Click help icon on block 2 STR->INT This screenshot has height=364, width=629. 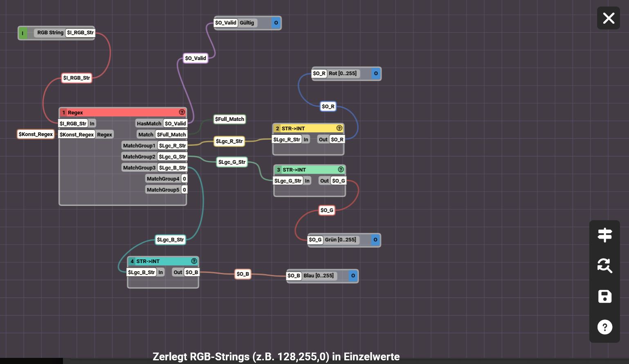tap(339, 128)
